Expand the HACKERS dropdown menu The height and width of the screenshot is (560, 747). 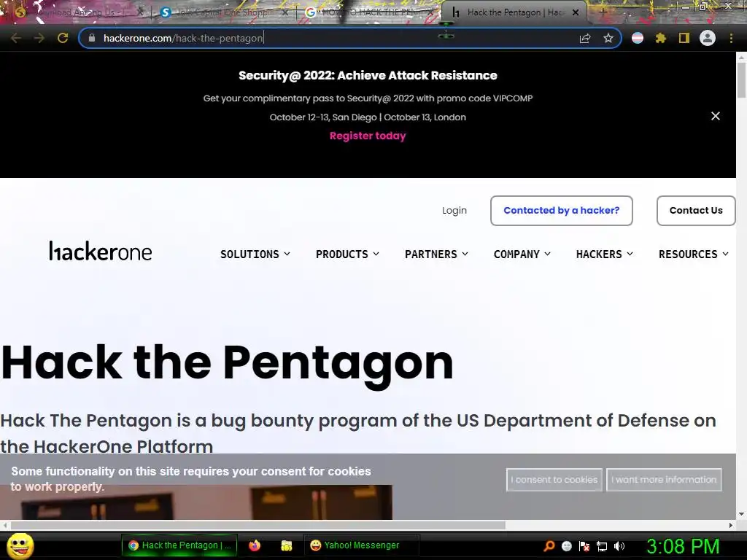[x=605, y=254]
